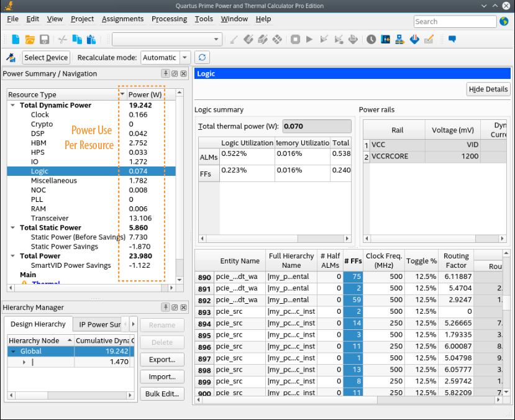The image size is (515, 420).
Task: Click the Cut scissors icon
Action: pos(62,39)
